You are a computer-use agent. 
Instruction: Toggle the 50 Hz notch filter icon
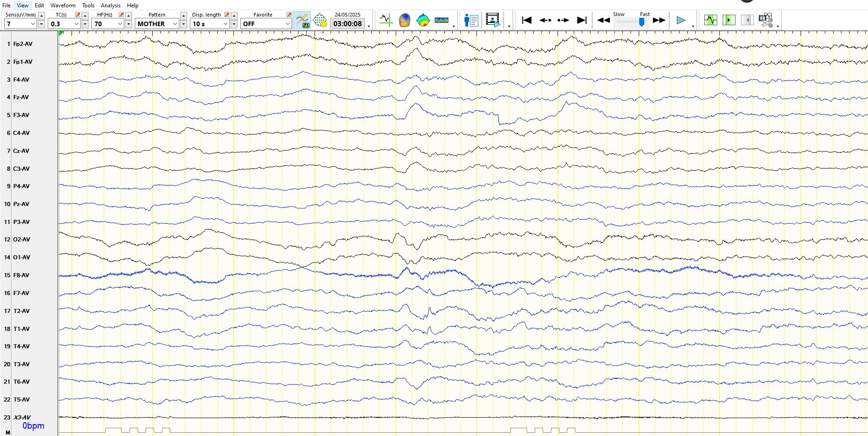[x=302, y=20]
